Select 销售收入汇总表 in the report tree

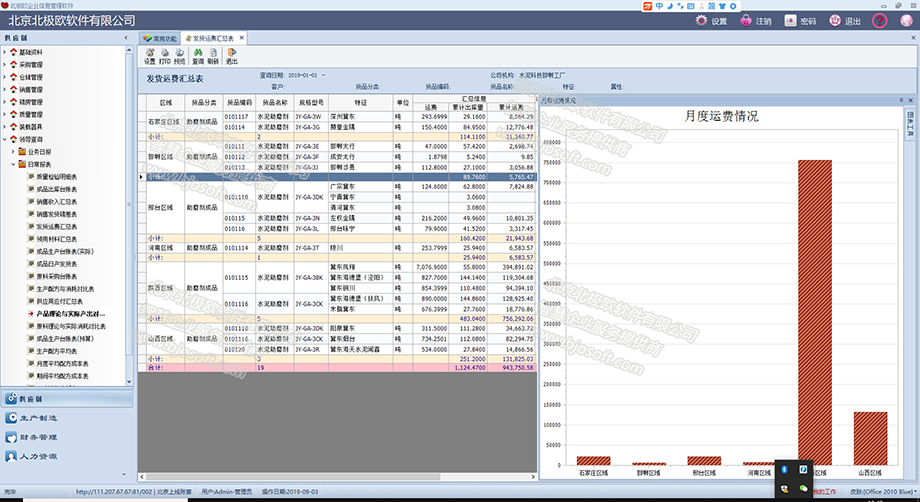click(56, 202)
